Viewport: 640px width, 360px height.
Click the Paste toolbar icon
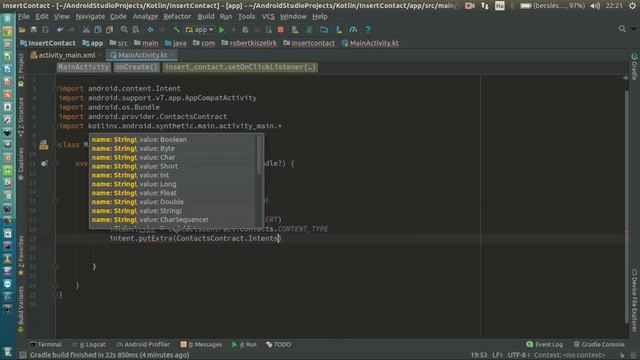[x=109, y=30]
